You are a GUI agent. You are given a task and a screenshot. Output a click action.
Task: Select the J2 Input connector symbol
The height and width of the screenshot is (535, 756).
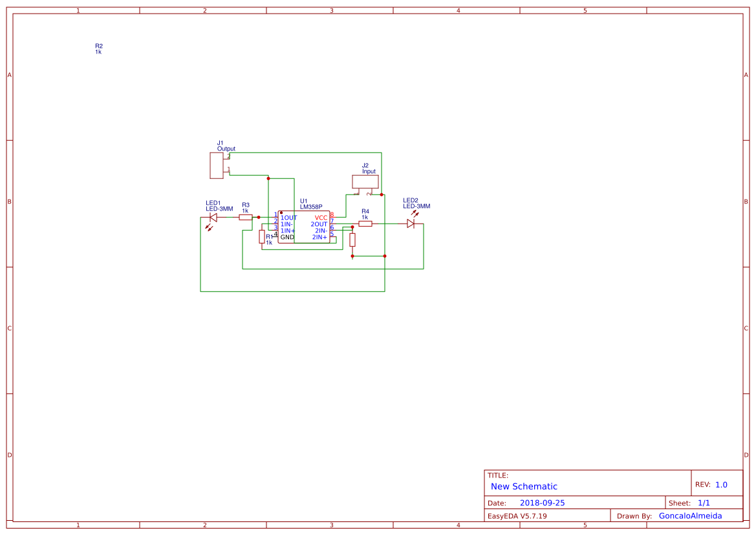point(365,182)
